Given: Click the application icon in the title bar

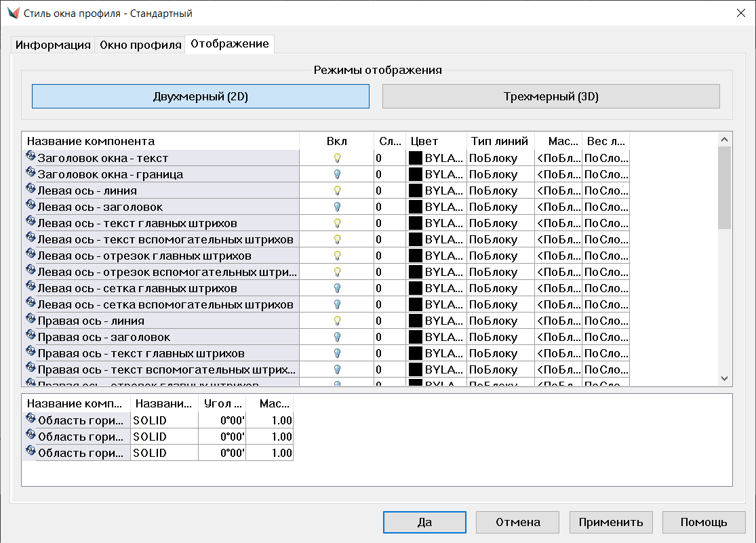Looking at the screenshot, I should point(13,13).
